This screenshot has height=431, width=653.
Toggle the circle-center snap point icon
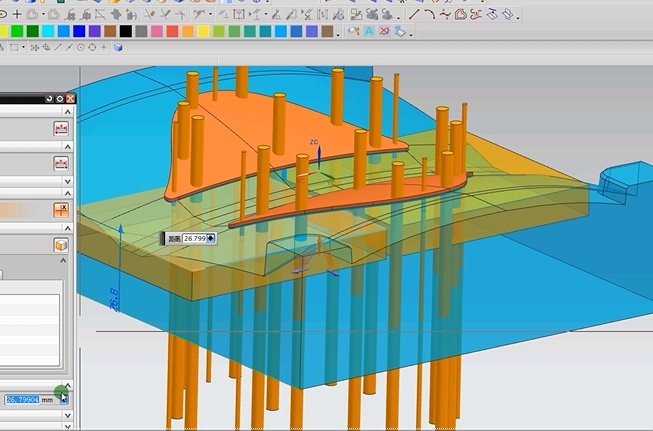[81, 47]
